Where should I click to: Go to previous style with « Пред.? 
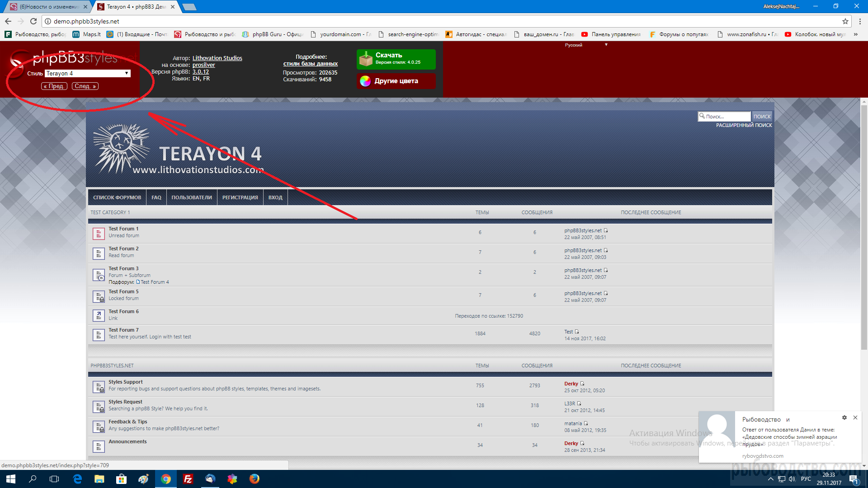54,86
